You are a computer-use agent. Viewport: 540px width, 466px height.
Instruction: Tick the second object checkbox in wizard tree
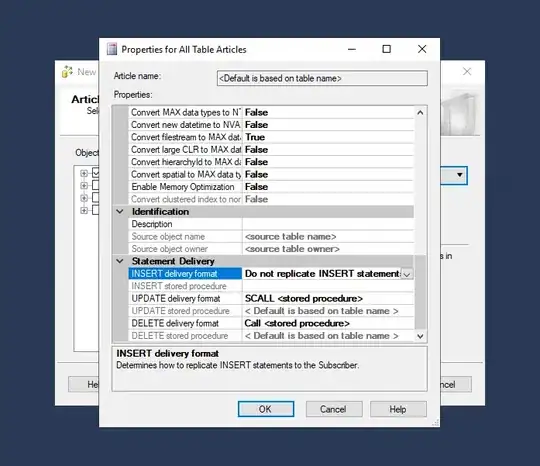(x=95, y=185)
